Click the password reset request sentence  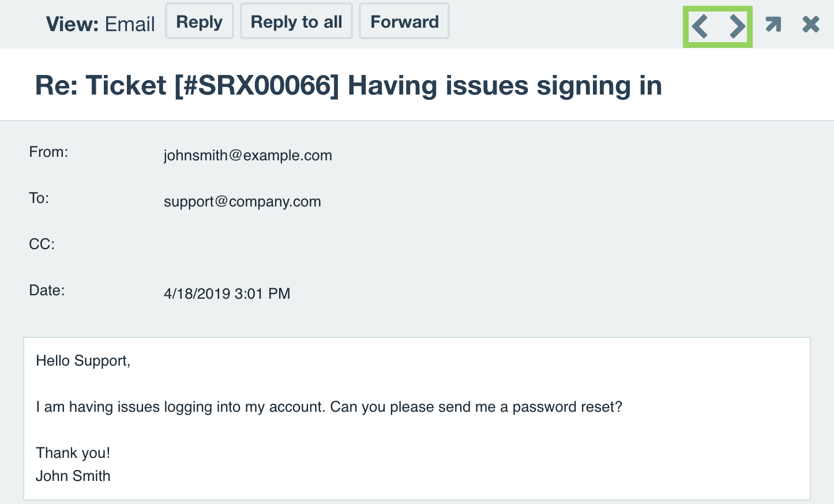click(329, 407)
